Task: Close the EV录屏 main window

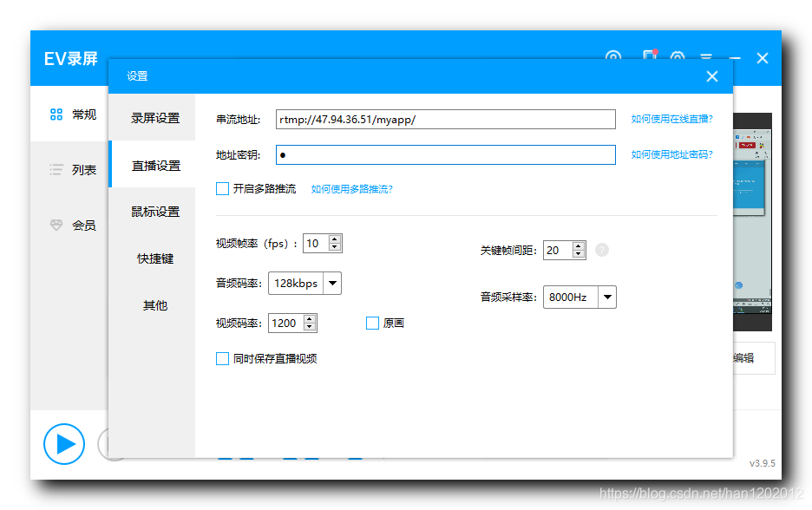Action: pyautogui.click(x=763, y=58)
